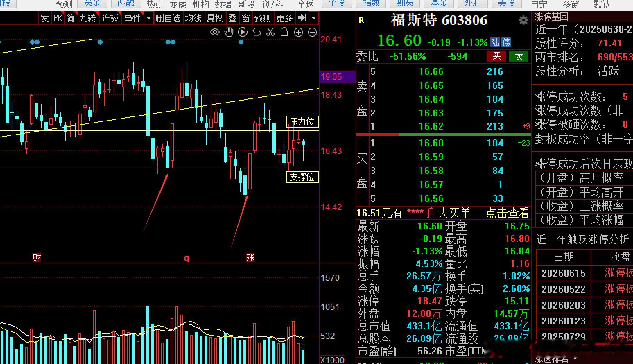Viewport: 633px width, 364px height.
Task: Click the undo arrow icon on chart
Action: tap(257, 32)
